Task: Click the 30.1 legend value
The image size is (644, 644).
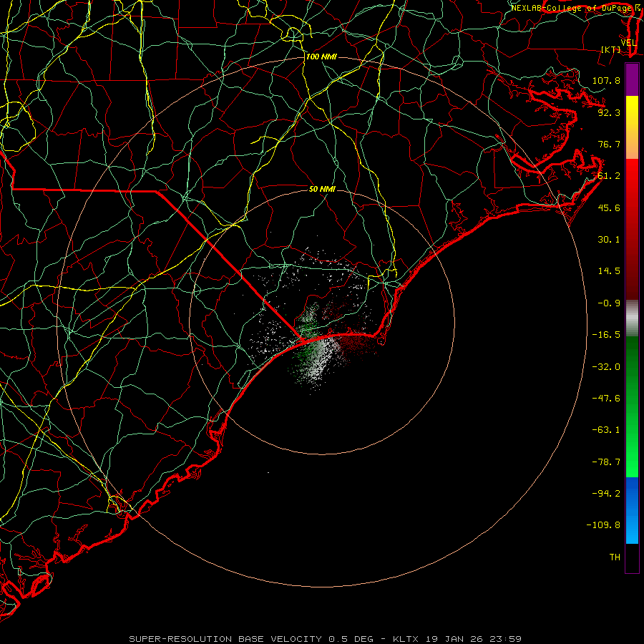Action: 609,240
